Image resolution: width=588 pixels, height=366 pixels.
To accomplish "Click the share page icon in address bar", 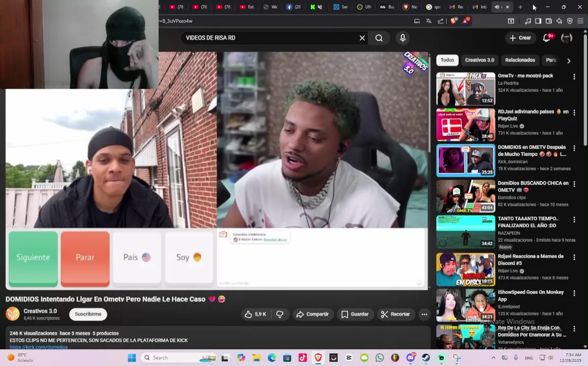I will coord(441,21).
